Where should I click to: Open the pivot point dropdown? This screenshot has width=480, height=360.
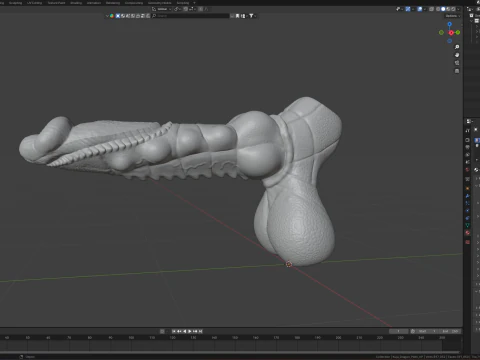177,9
